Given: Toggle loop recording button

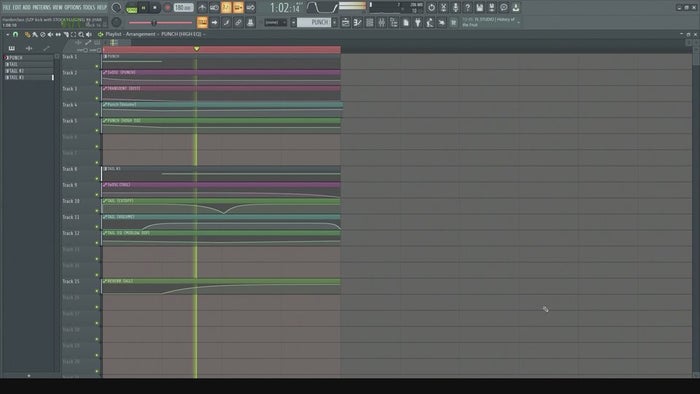Looking at the screenshot, I should pos(250,8).
